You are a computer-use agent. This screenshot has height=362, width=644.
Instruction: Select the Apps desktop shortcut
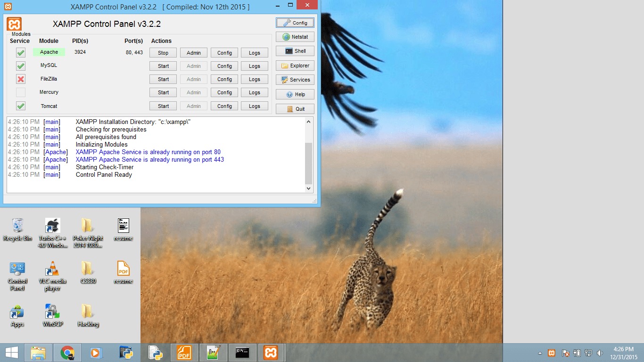17,316
